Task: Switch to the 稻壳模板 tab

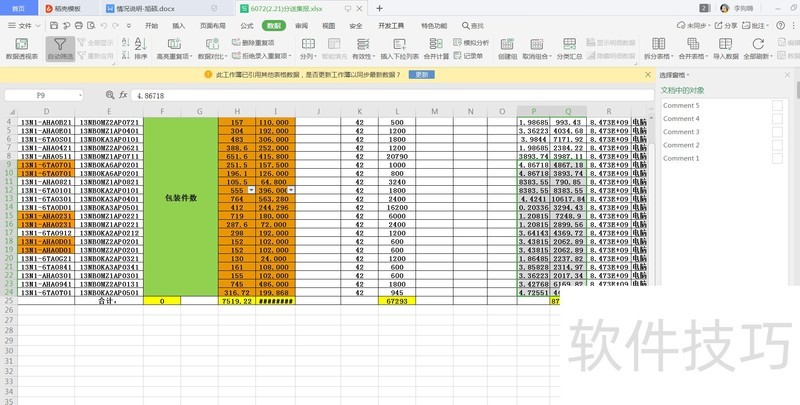Action: point(69,9)
